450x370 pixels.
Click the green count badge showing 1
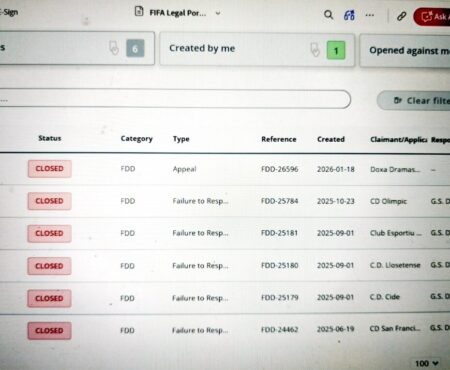click(336, 50)
